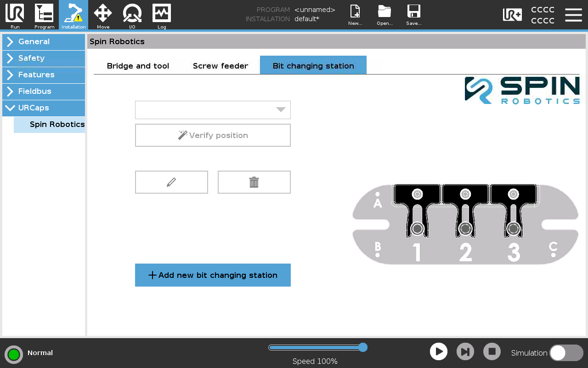
Task: Click the CCCC text in header
Action: coord(543,15)
